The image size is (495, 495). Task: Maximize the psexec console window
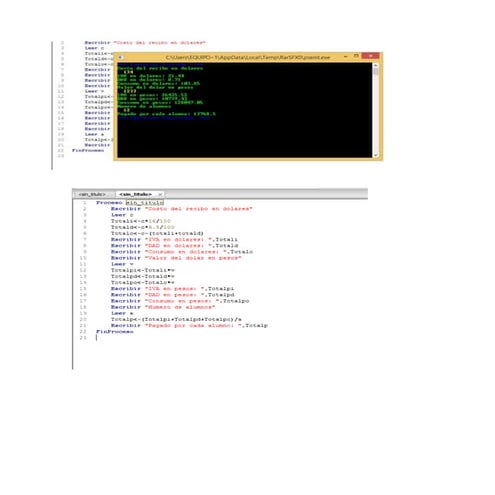356,56
